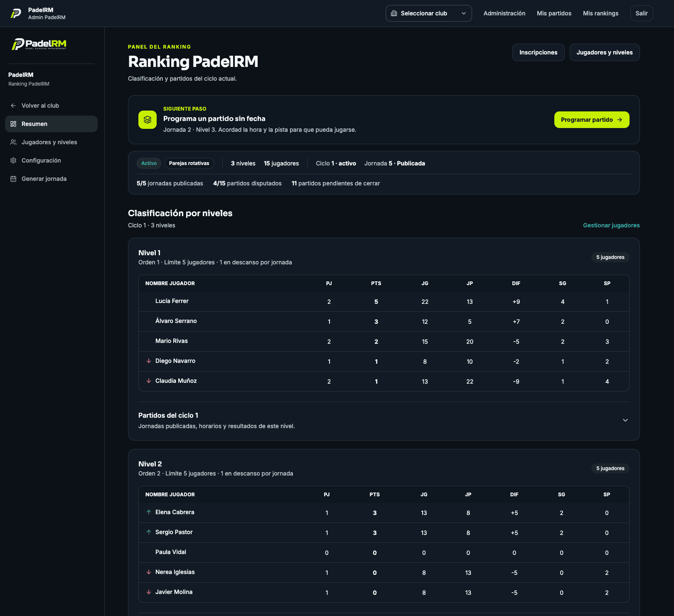Open Mis partidos in the top navigation
The width and height of the screenshot is (674, 616).
pyautogui.click(x=554, y=13)
